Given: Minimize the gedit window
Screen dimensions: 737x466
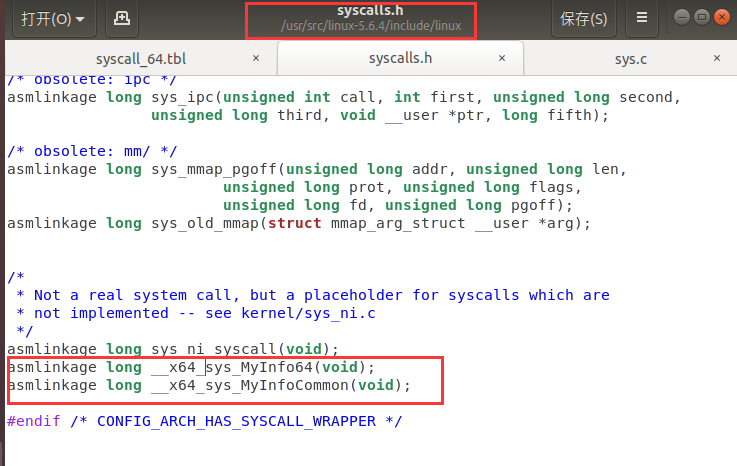Looking at the screenshot, I should (x=681, y=17).
